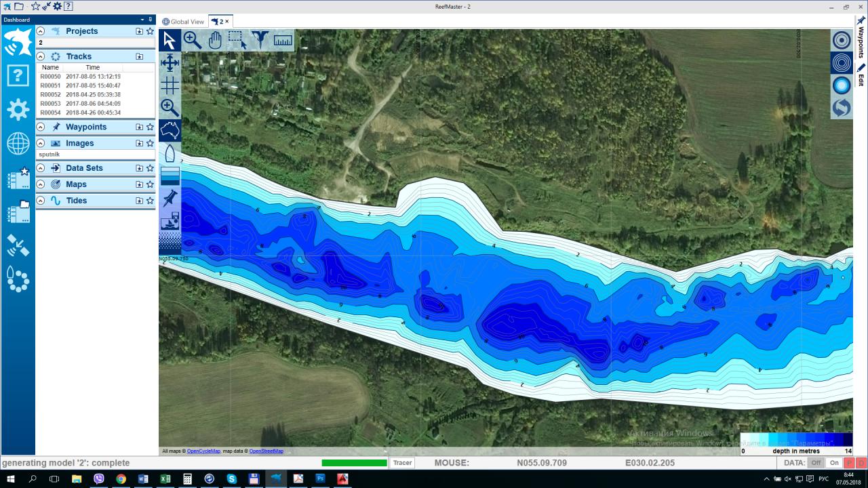Open settings gear in the Dashboard sidebar
The width and height of the screenshot is (868, 488).
click(18, 109)
